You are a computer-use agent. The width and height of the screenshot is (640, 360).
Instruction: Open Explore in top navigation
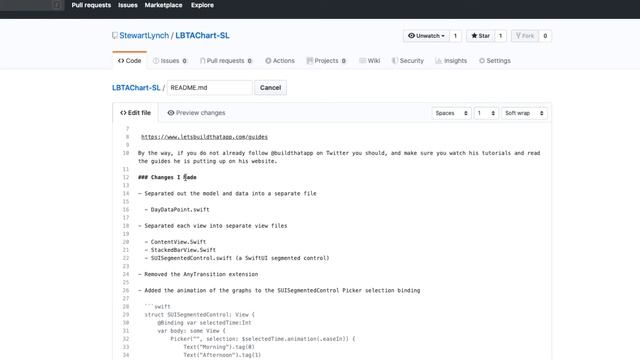click(202, 5)
